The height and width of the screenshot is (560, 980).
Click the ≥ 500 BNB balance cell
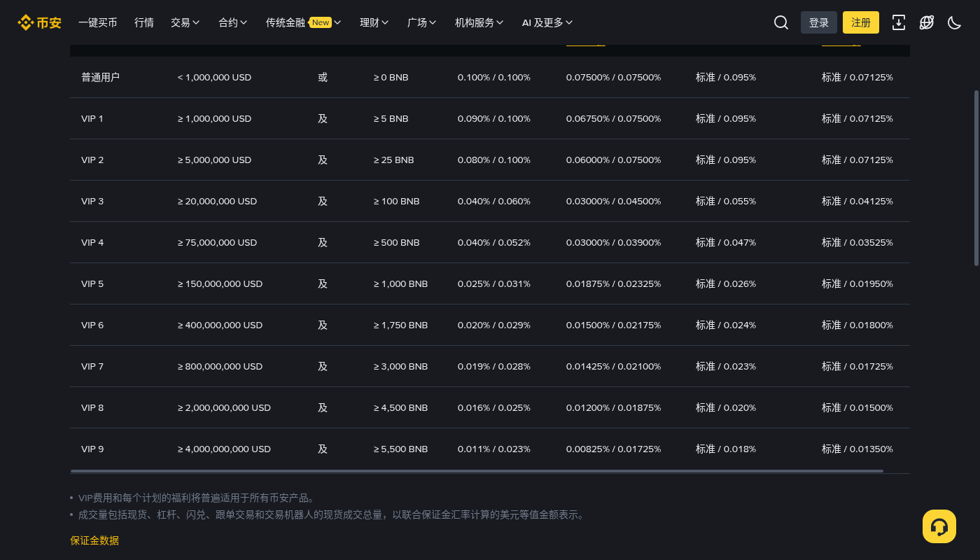coord(397,242)
